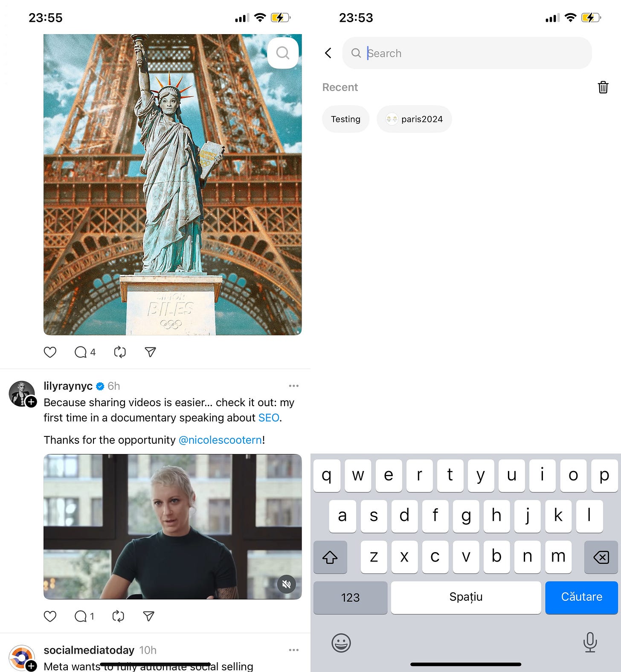This screenshot has height=672, width=621.
Task: Open the SEO tag link
Action: (x=269, y=418)
